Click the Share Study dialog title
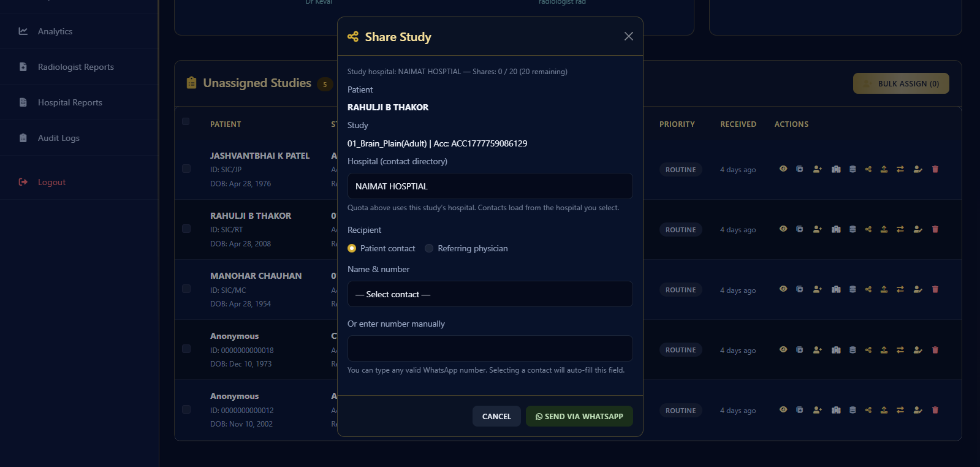Viewport: 980px width, 467px height. [398, 37]
